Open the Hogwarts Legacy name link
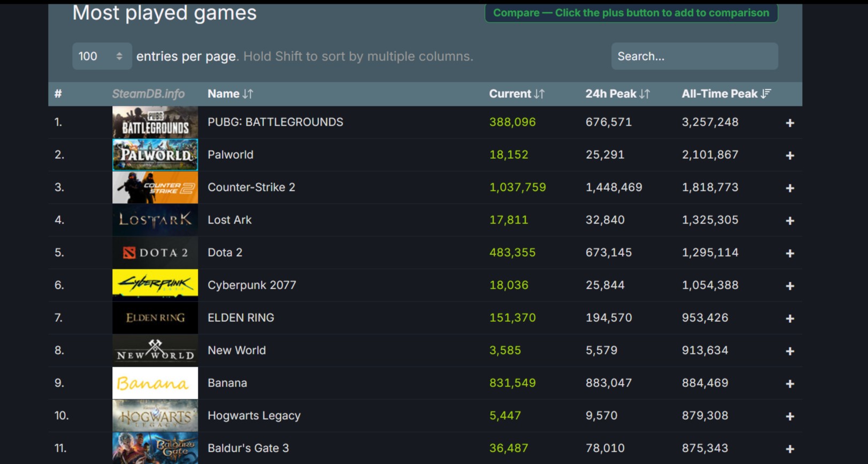The height and width of the screenshot is (464, 868). coord(254,416)
